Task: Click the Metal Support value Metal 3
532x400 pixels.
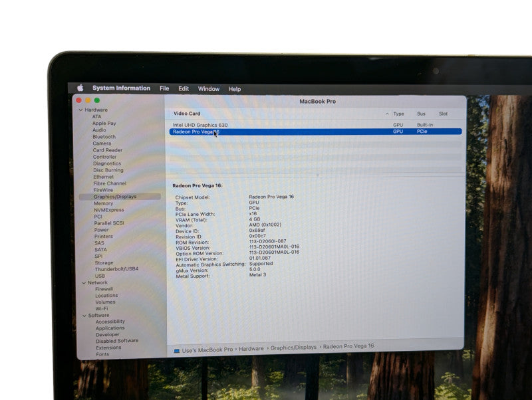Action: pos(258,275)
